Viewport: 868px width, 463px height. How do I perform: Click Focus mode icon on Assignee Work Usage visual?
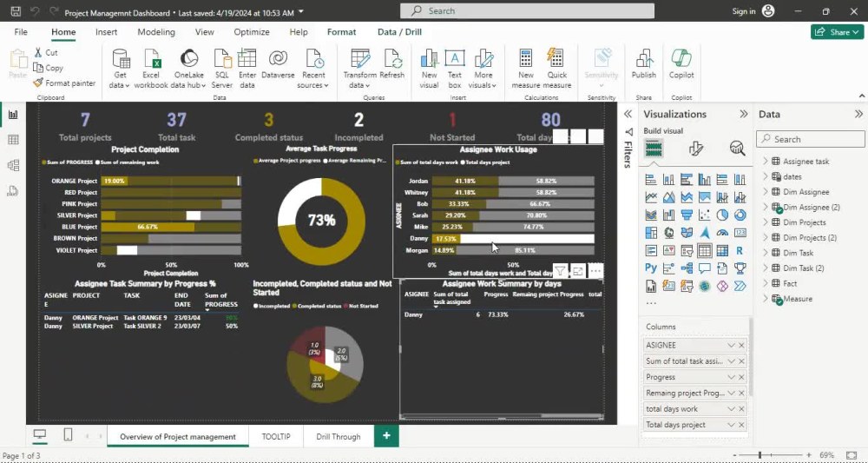(x=578, y=271)
